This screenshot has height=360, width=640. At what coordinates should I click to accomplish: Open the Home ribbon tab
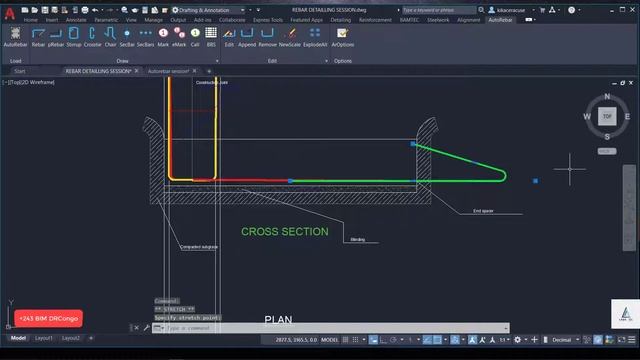(x=30, y=20)
